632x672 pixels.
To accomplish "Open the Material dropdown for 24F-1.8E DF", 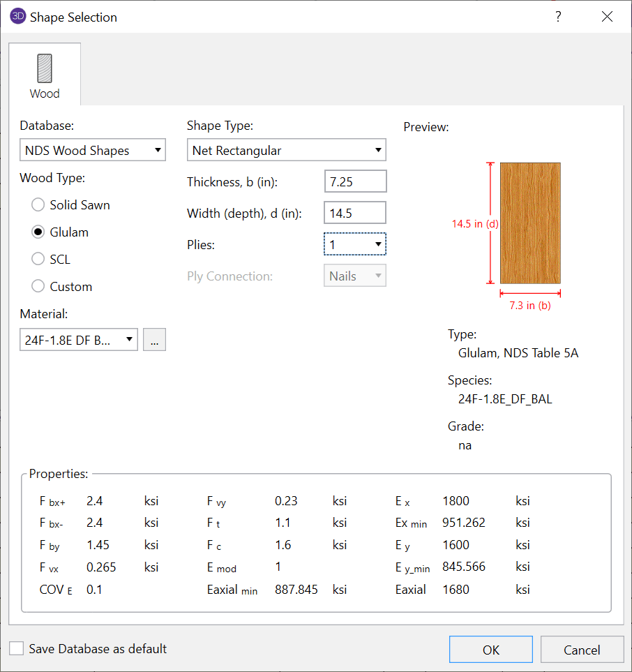I will pyautogui.click(x=78, y=340).
